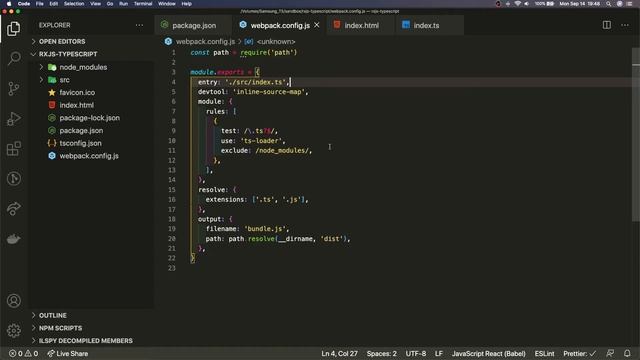
Task: Click Ln 4, Col 27 position indicator
Action: click(339, 353)
